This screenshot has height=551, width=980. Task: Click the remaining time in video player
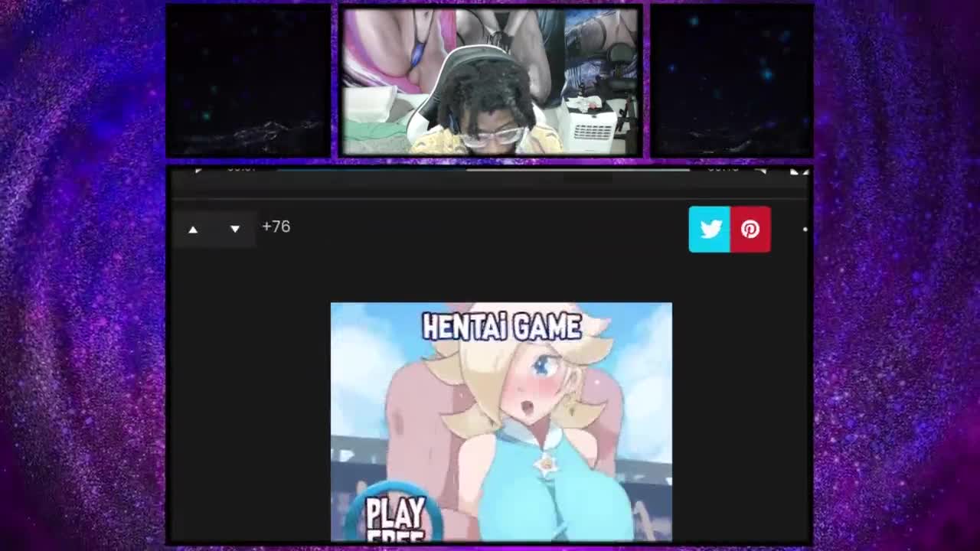click(x=722, y=169)
